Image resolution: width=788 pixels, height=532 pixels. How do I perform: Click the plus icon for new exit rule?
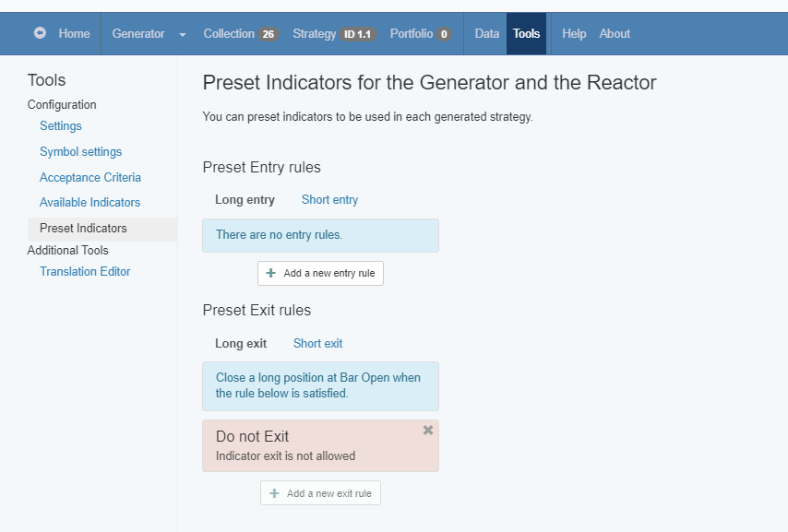[274, 493]
